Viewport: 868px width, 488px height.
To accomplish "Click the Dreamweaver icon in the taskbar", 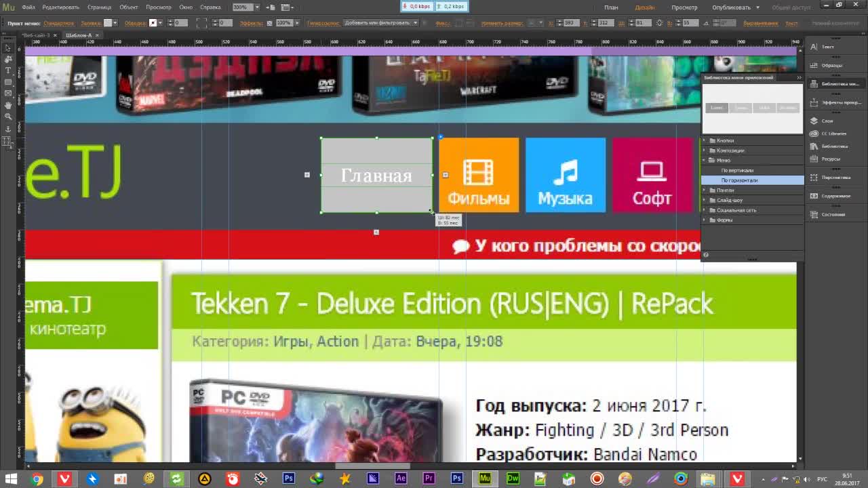I will pos(513,479).
